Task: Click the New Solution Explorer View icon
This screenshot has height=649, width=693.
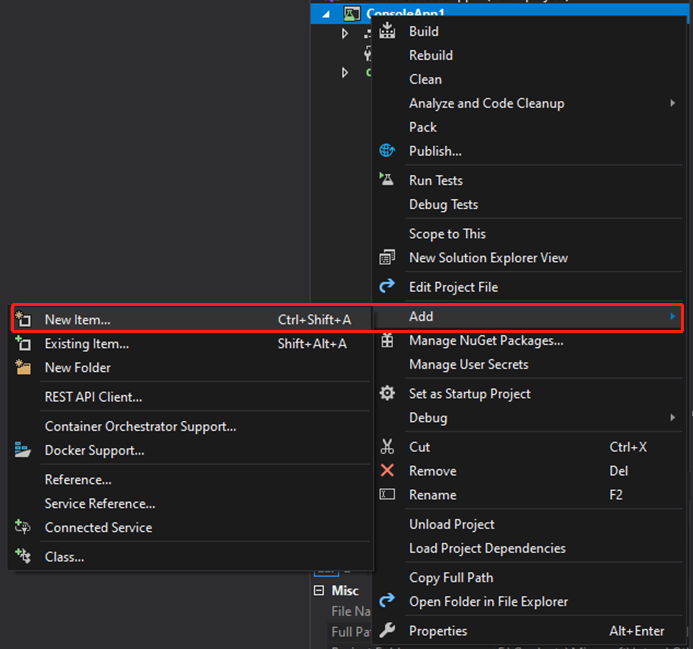Action: click(x=387, y=258)
